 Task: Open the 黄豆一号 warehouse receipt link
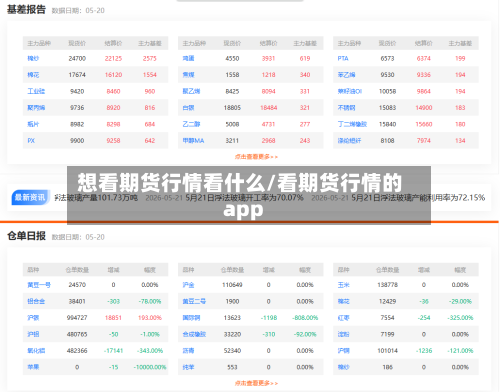[39, 285]
